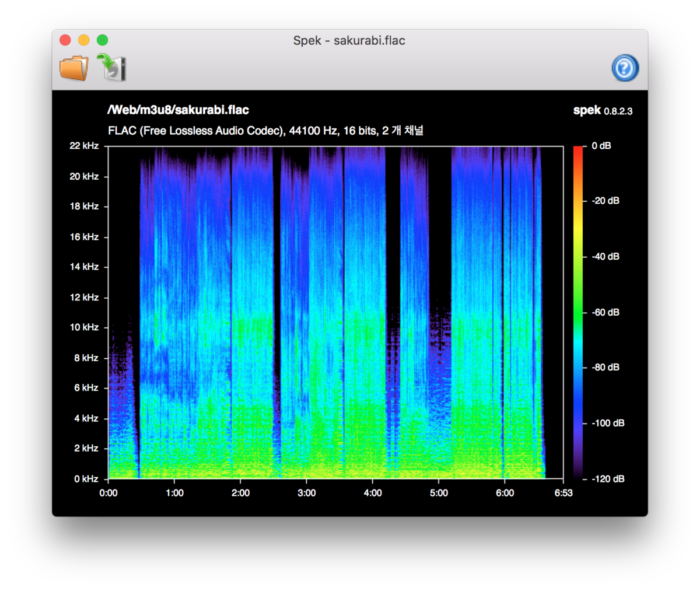Minimize the Spek window with the yellow button
Viewport: 700px width, 591px height.
click(84, 40)
